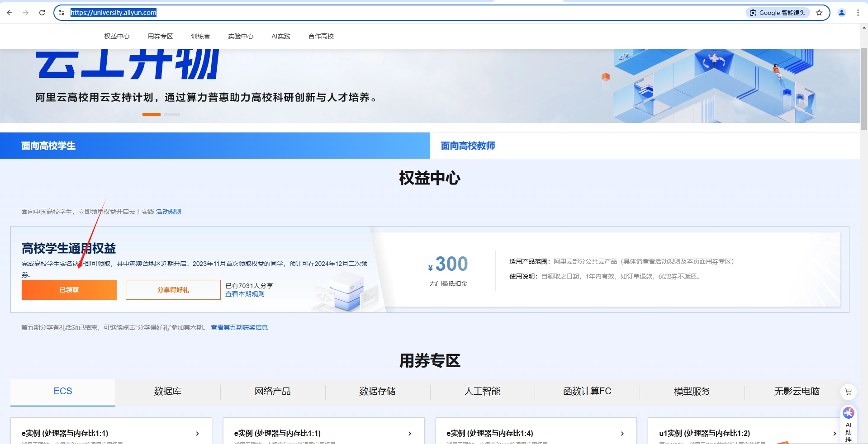
Task: Select the 无影云电脑 coupon tab
Action: (797, 392)
